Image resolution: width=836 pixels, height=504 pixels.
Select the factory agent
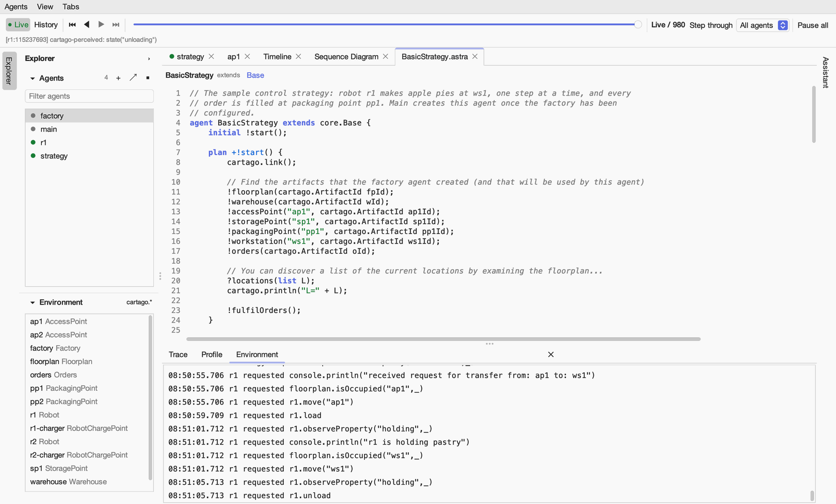point(89,116)
